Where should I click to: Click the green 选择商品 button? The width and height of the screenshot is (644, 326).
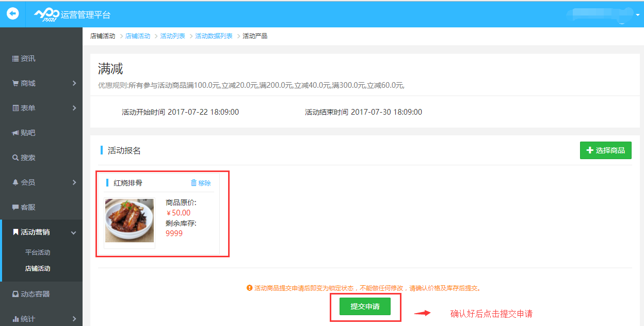(605, 150)
